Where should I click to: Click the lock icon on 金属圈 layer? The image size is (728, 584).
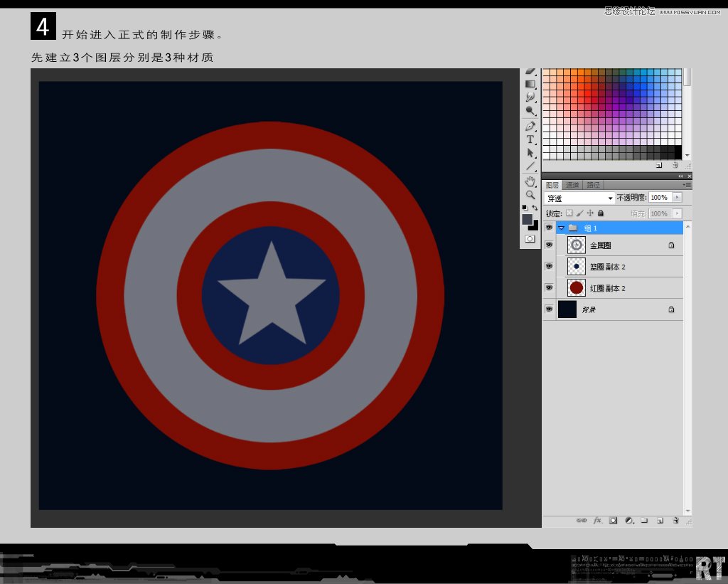pyautogui.click(x=671, y=245)
